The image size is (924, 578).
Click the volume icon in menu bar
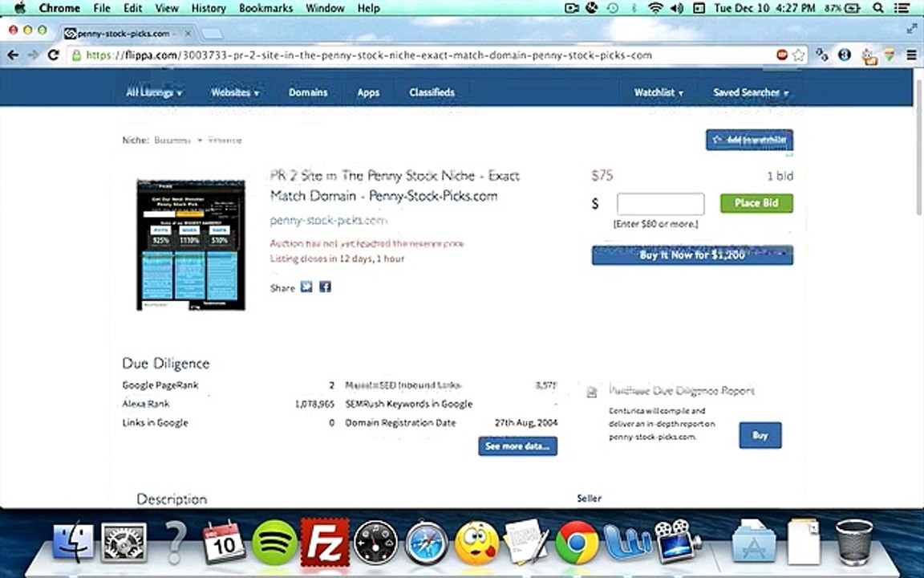676,8
